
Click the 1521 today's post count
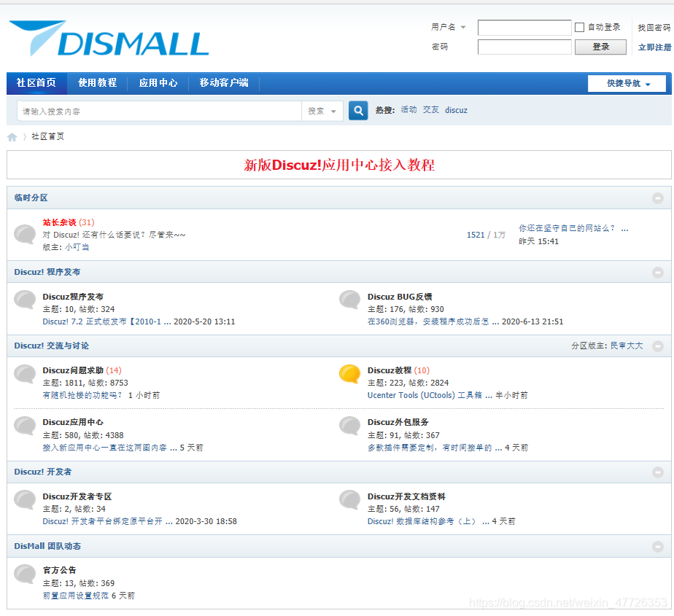[x=476, y=235]
